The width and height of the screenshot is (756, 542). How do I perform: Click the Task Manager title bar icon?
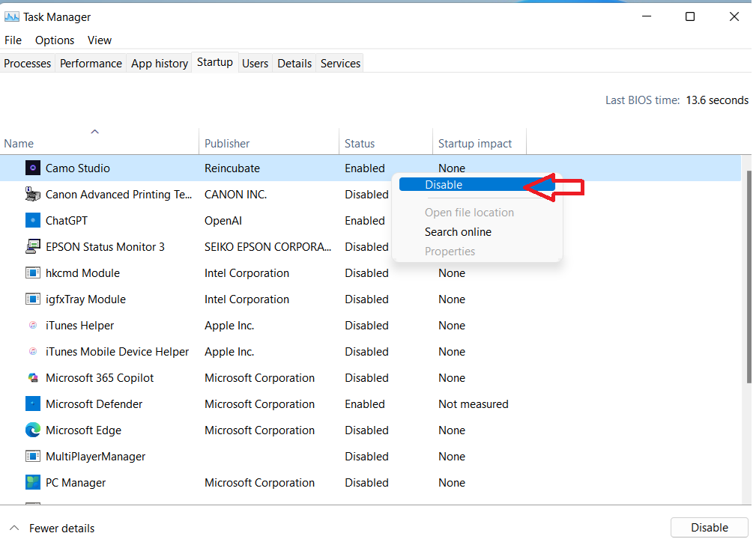click(11, 17)
